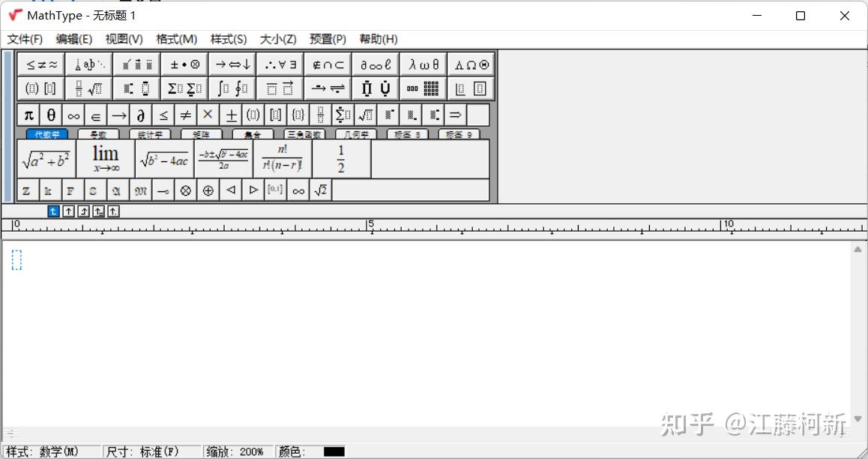Screen dimensions: 868x459
Task: Insert the not-equal sign button
Action: click(186, 115)
